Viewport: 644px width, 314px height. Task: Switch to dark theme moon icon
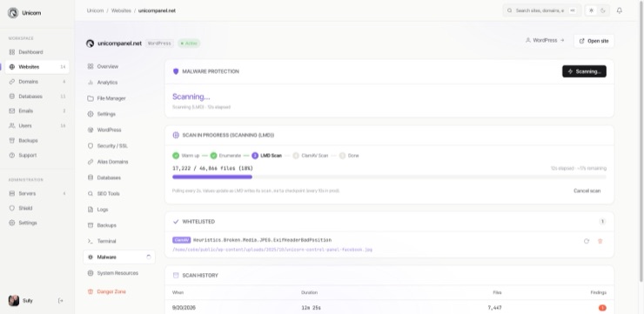click(x=603, y=10)
